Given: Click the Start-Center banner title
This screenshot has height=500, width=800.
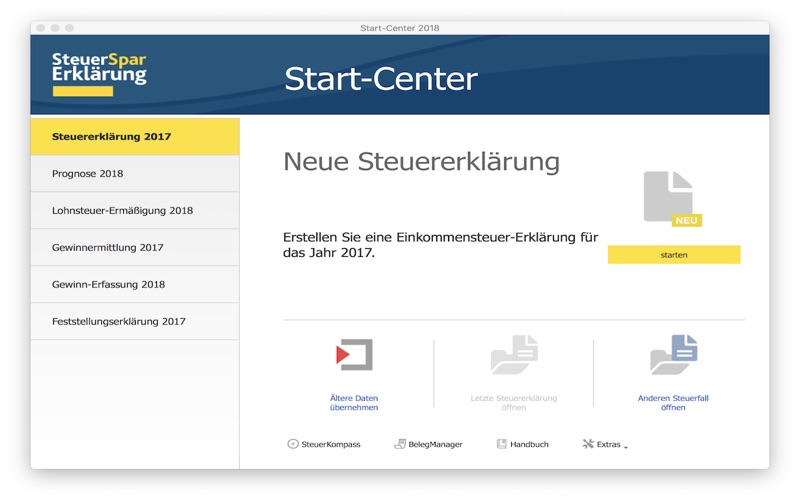Looking at the screenshot, I should coord(381,79).
